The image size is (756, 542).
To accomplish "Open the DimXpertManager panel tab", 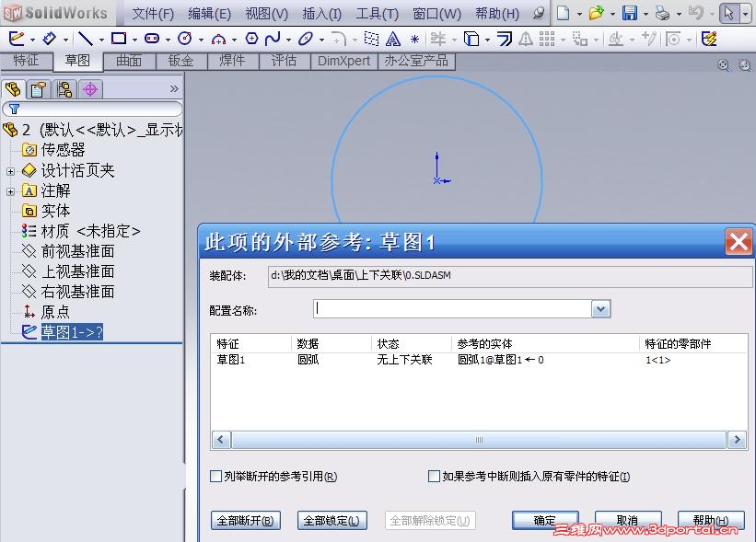I will point(90,89).
